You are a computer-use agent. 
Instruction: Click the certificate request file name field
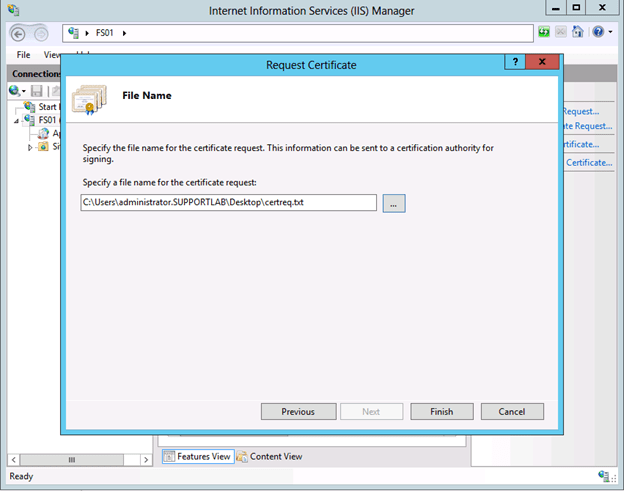click(228, 203)
